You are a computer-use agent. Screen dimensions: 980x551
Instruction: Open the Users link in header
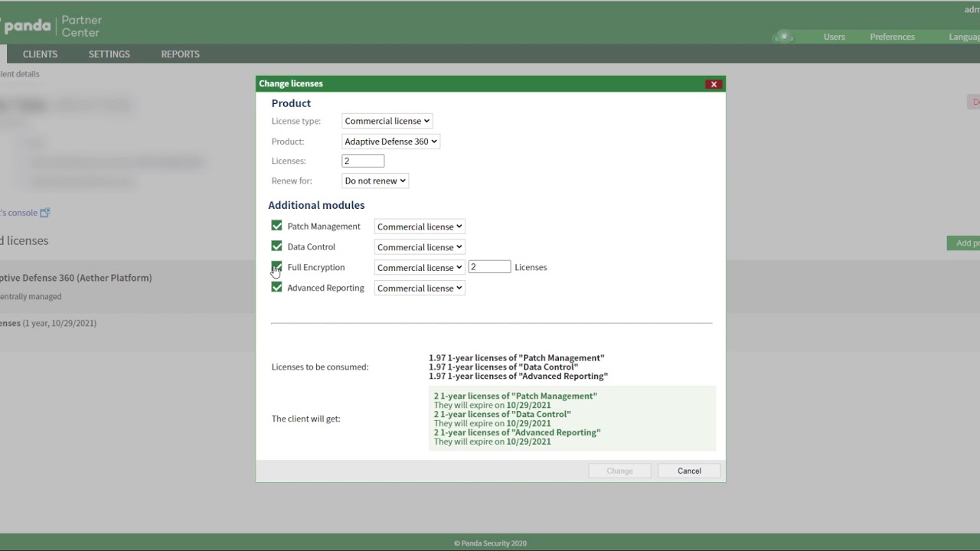835,37
